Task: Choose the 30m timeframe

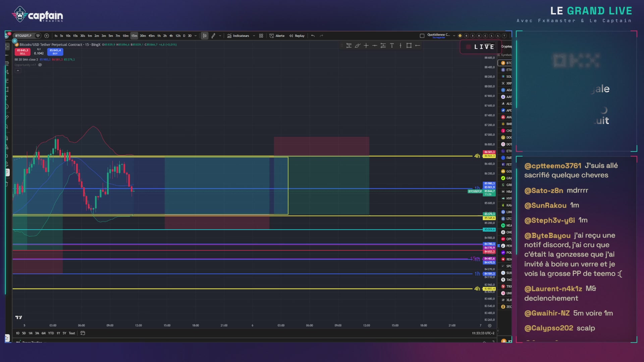Action: tap(143, 36)
